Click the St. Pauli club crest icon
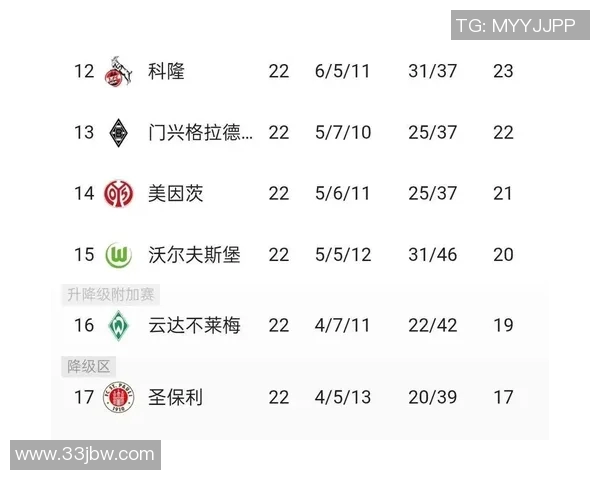 (118, 398)
